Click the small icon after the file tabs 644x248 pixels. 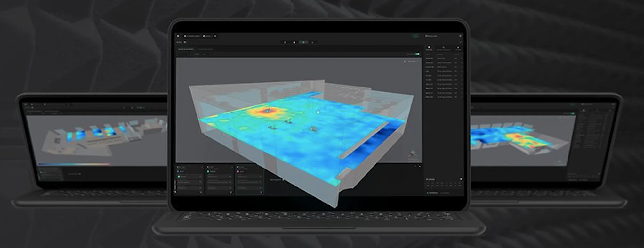pyautogui.click(x=215, y=36)
